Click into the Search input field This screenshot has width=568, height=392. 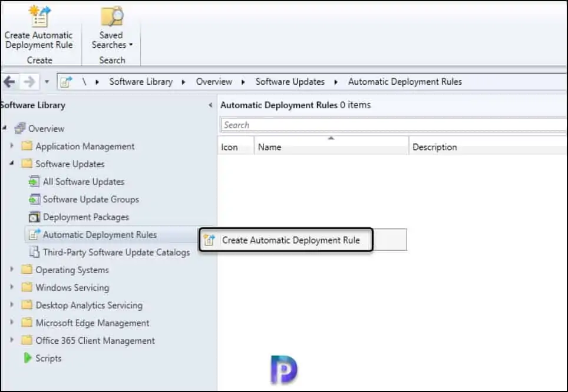click(392, 125)
